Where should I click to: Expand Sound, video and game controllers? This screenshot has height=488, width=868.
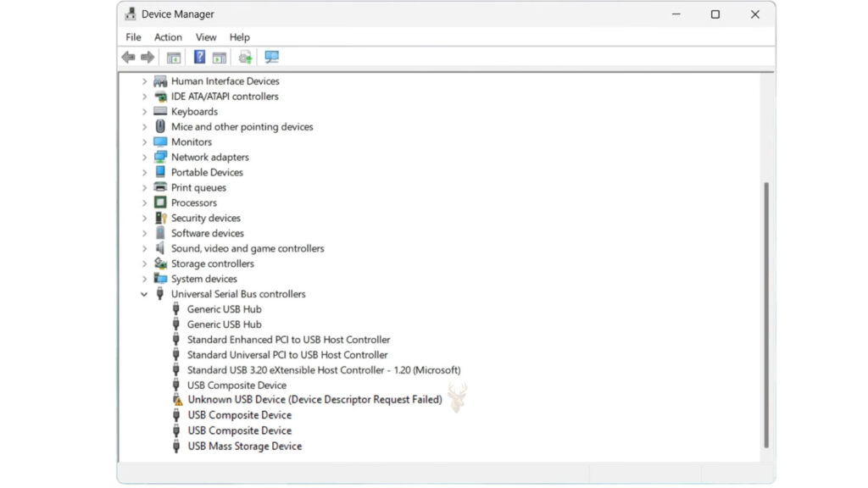click(x=144, y=248)
